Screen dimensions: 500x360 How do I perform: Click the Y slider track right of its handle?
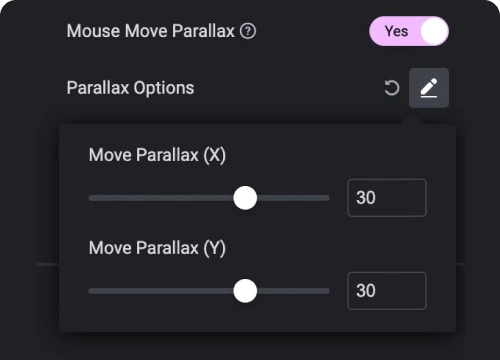(x=293, y=291)
